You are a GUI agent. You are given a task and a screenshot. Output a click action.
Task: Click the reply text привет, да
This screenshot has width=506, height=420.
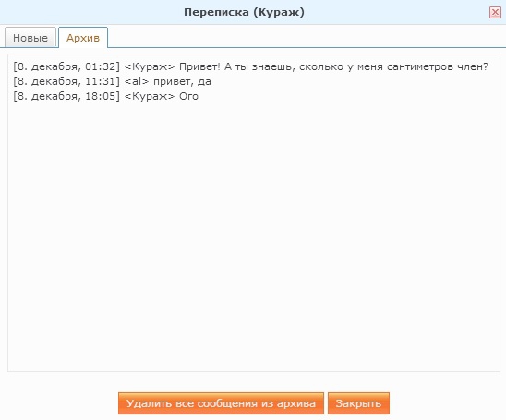point(182,81)
